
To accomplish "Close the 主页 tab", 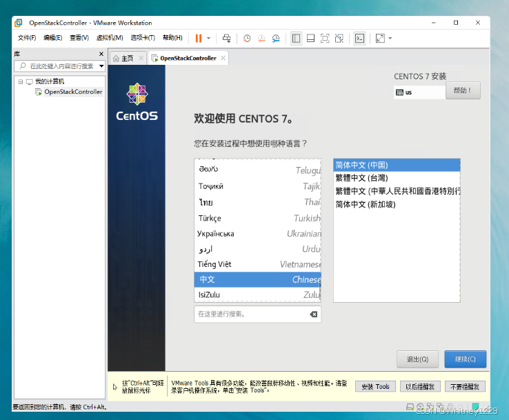I will [x=141, y=58].
